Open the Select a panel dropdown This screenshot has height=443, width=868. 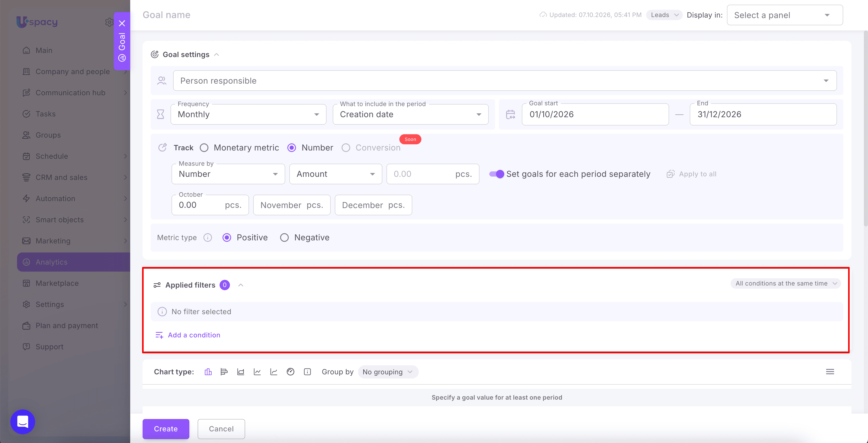point(785,15)
